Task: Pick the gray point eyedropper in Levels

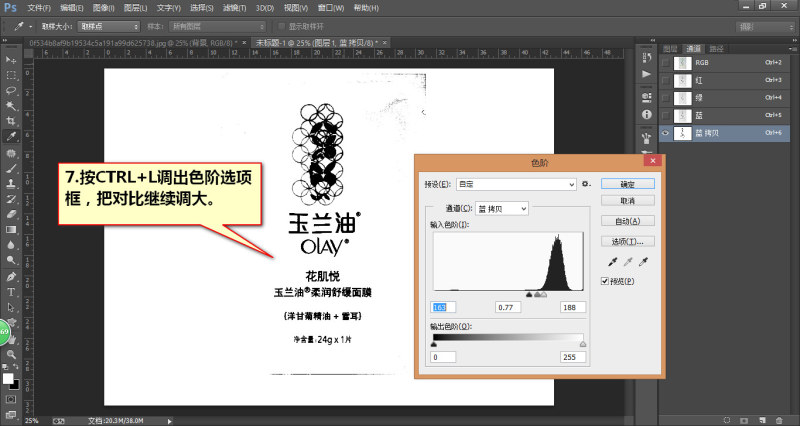Action: click(x=628, y=262)
